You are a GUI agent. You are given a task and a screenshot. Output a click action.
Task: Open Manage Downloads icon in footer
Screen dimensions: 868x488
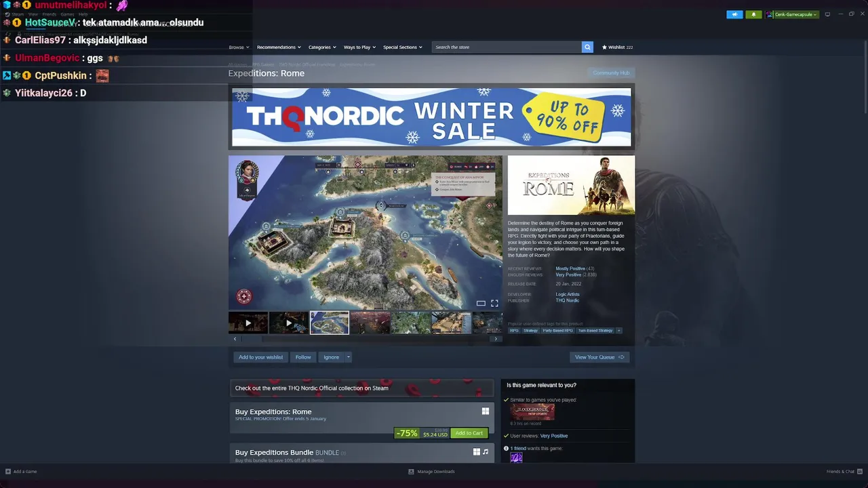[411, 472]
